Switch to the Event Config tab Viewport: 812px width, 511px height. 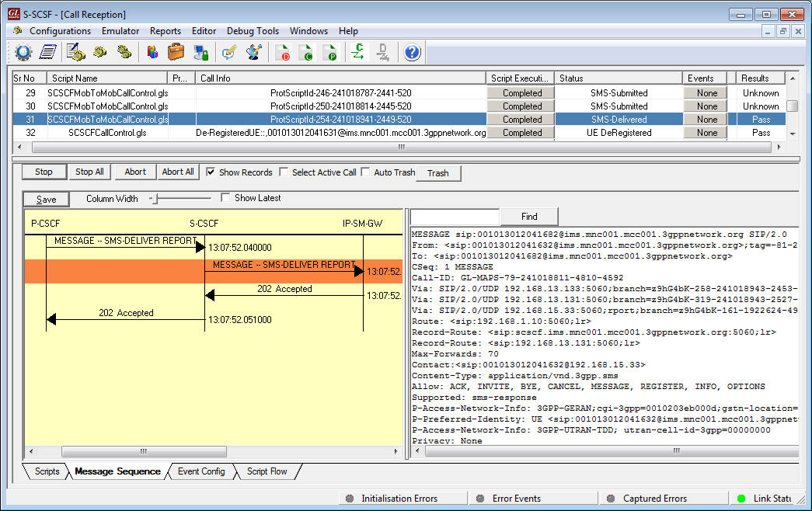[201, 471]
